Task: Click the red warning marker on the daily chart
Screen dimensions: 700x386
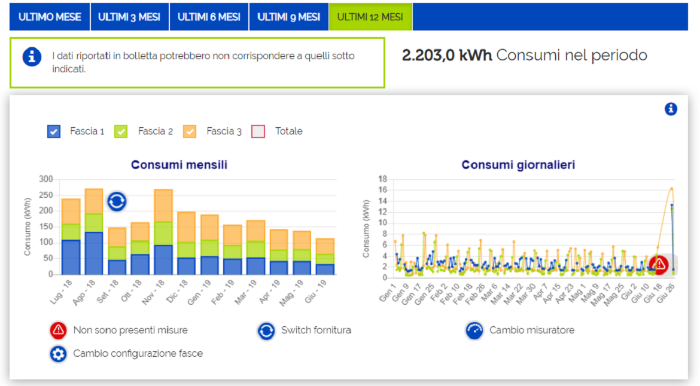Action: (659, 265)
